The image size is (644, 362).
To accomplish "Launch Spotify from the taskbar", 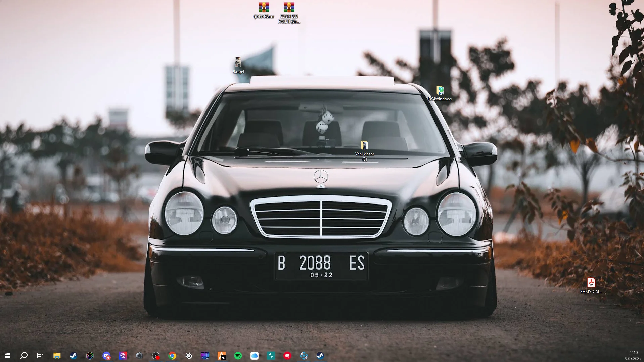I will pyautogui.click(x=238, y=356).
